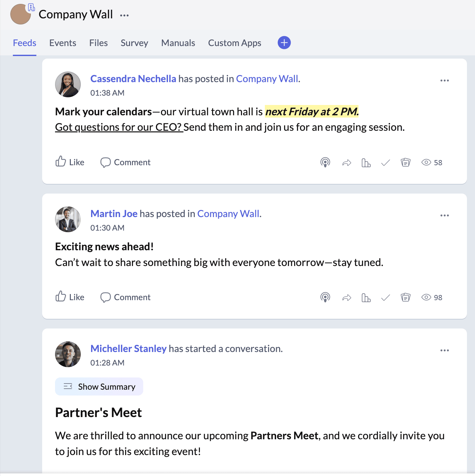Click Cassendra Nechella's profile photo
475x476 pixels.
pyautogui.click(x=68, y=84)
